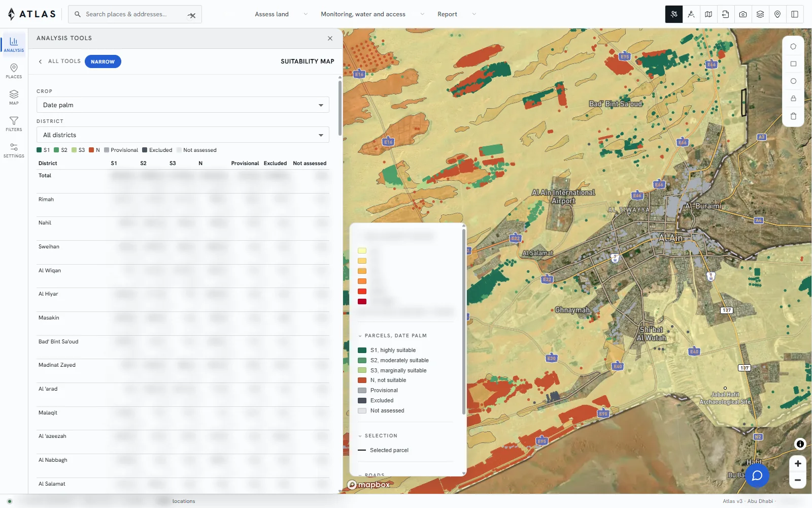
Task: Toggle the drawing lock icon
Action: click(793, 99)
